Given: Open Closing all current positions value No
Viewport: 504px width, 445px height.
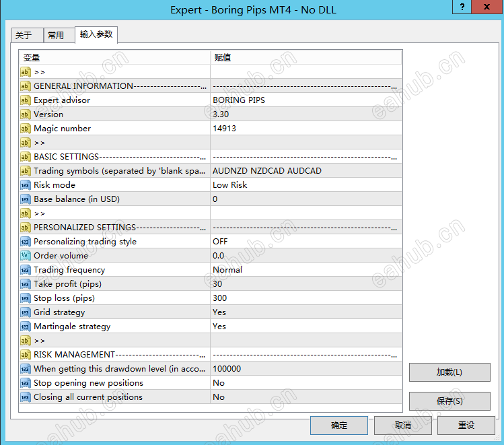Looking at the screenshot, I should (306, 397).
